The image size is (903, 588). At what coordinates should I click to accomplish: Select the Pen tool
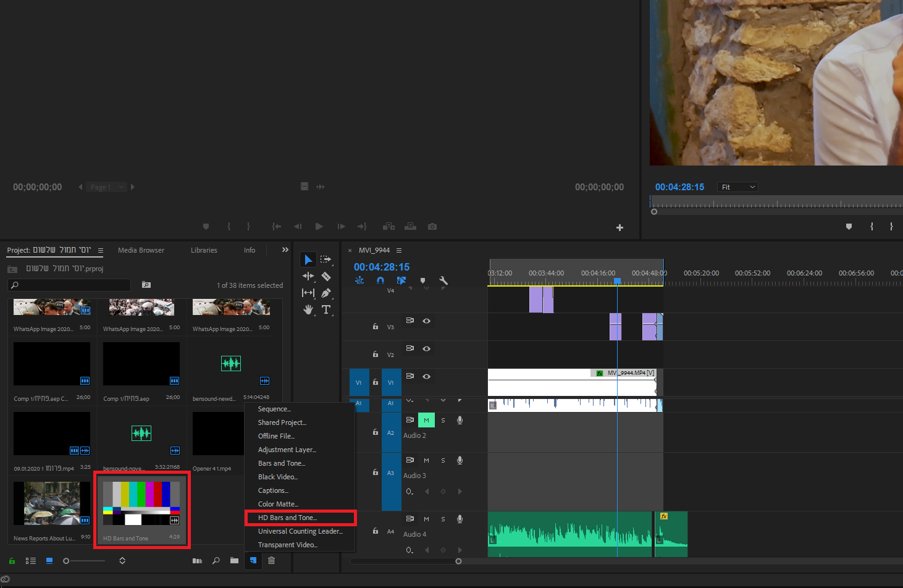coord(326,293)
